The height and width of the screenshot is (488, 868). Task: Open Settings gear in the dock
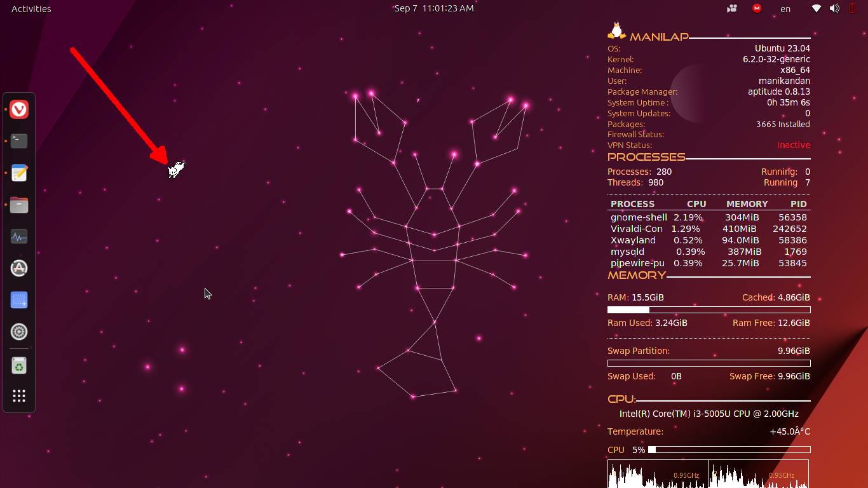[19, 332]
